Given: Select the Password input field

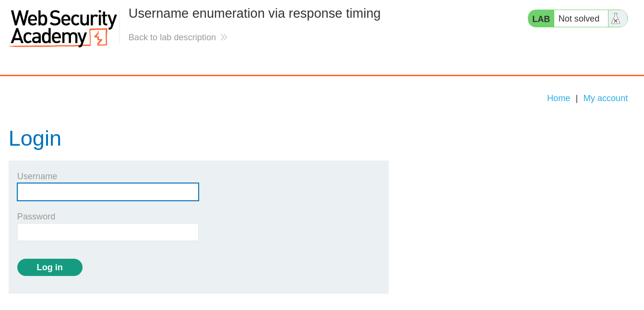Looking at the screenshot, I should point(107,232).
